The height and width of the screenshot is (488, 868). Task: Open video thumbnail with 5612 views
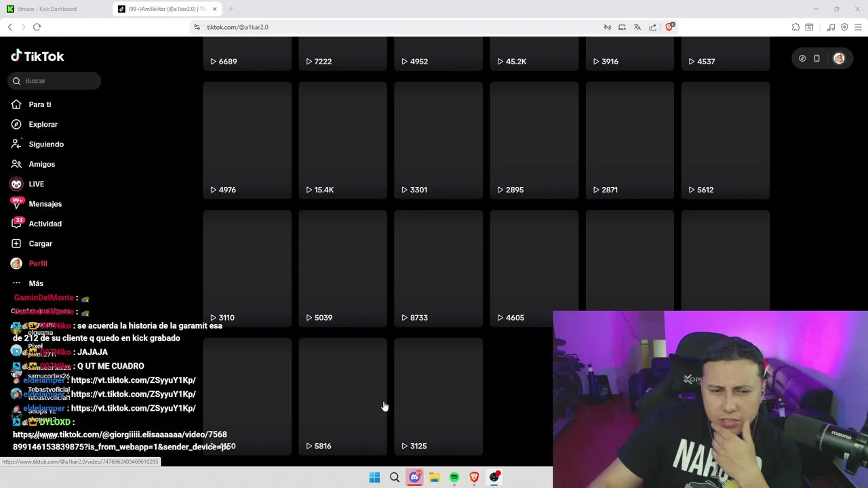pos(726,140)
